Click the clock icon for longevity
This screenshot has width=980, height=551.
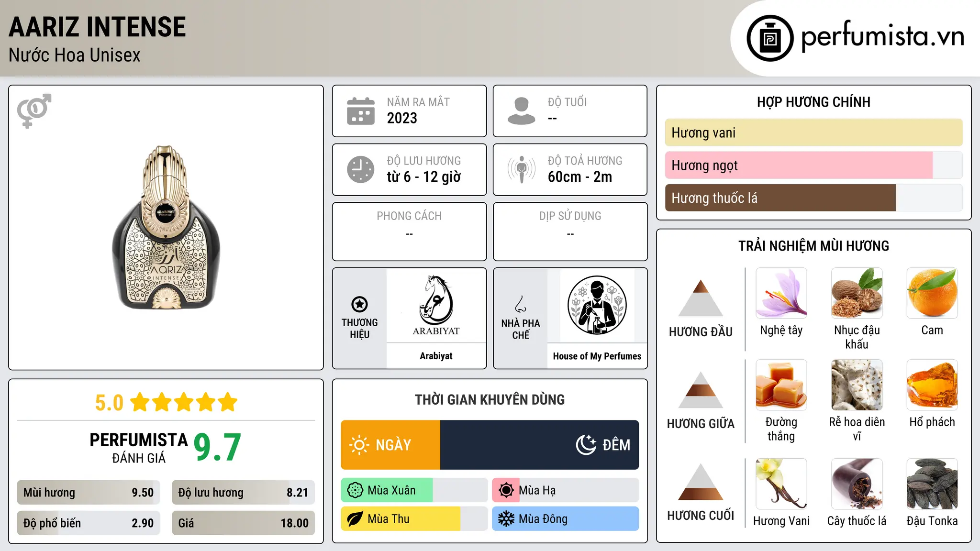361,169
